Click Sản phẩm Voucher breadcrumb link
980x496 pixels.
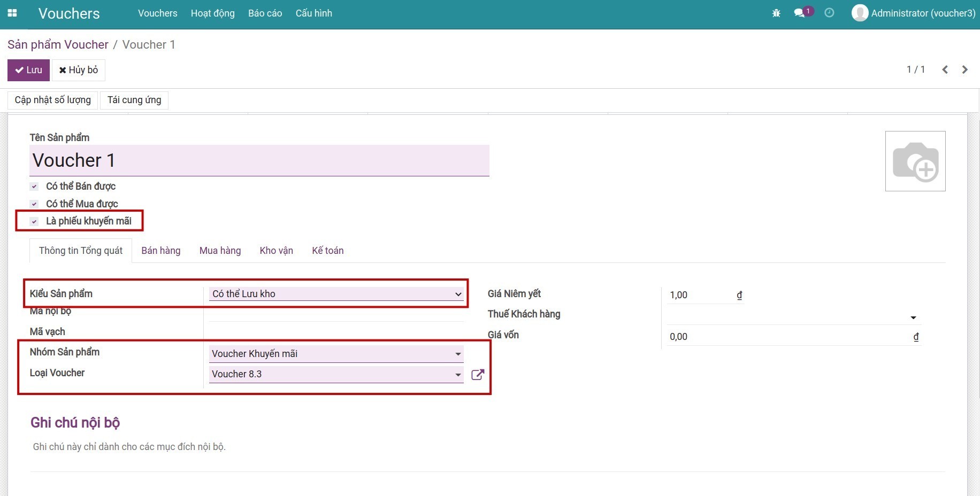[58, 44]
